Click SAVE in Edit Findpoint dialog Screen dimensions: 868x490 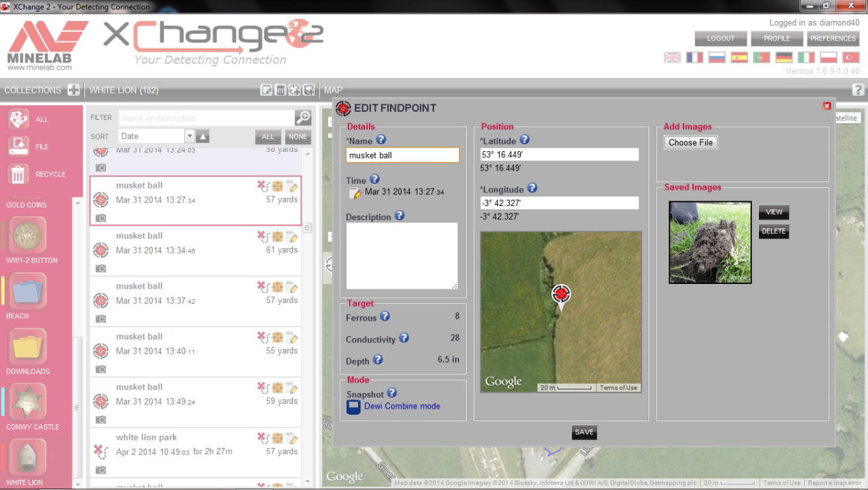584,432
